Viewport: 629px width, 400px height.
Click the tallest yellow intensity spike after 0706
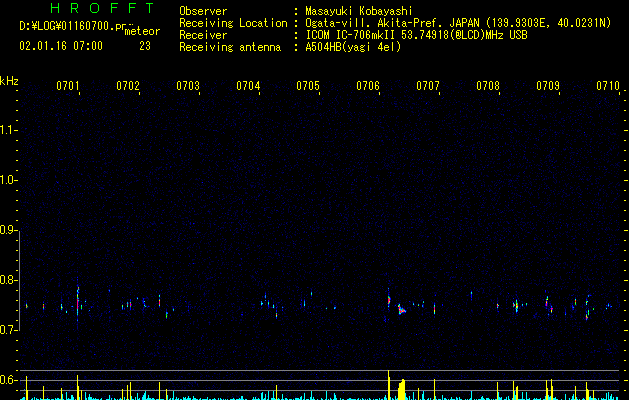tap(389, 385)
